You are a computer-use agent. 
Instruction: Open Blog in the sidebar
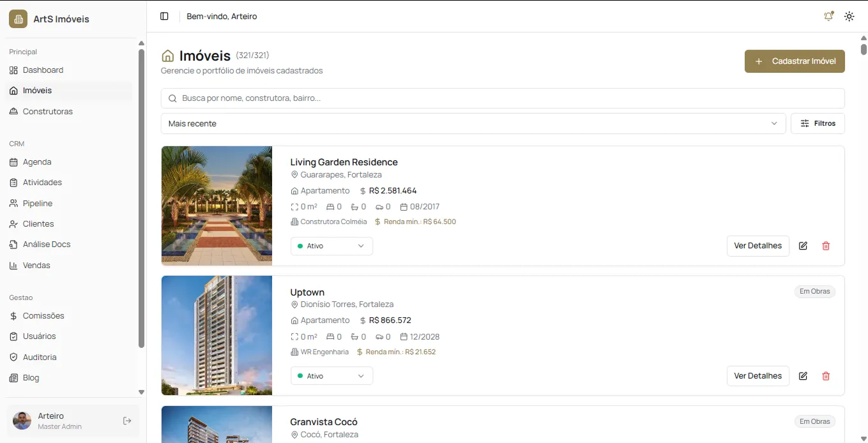[69, 378]
